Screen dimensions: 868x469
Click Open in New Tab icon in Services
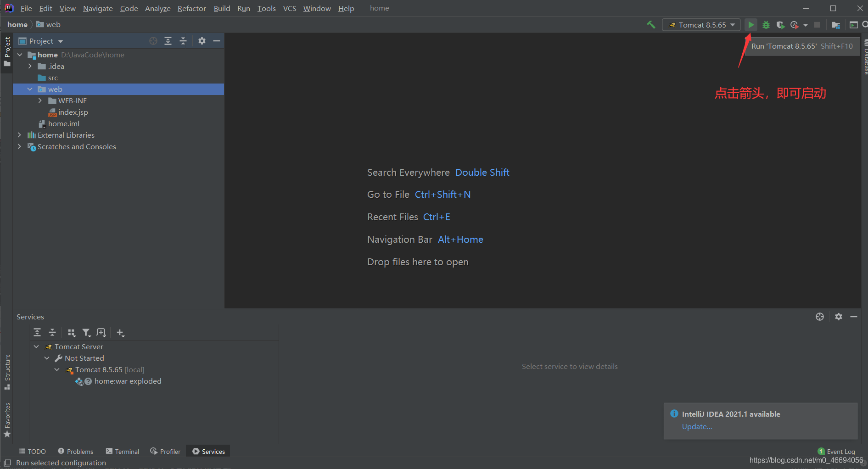coord(101,333)
